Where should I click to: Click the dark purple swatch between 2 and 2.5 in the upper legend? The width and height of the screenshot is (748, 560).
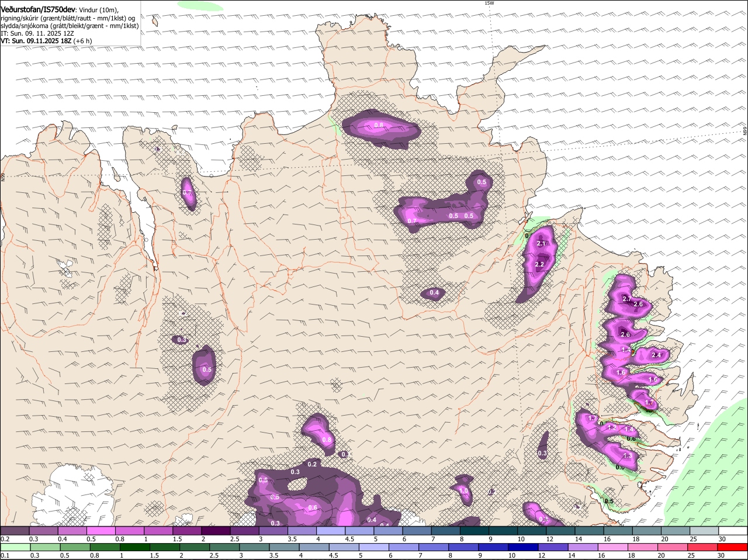pyautogui.click(x=216, y=530)
